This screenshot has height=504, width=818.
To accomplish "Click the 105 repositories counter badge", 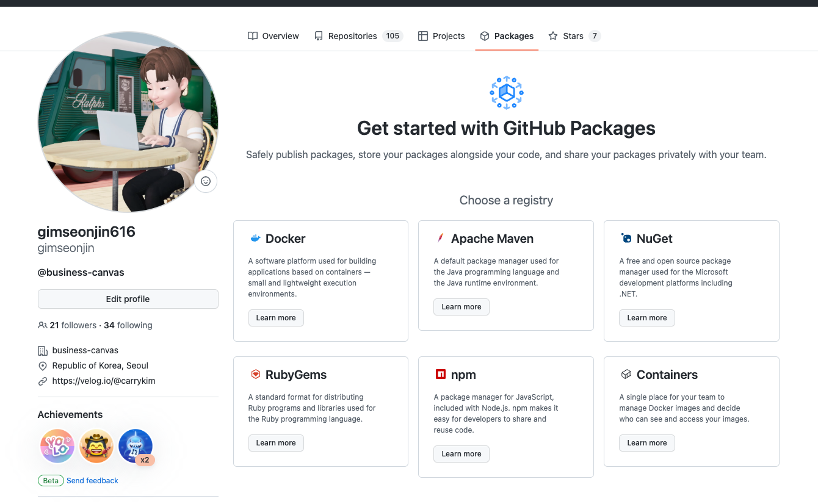I will tap(393, 36).
